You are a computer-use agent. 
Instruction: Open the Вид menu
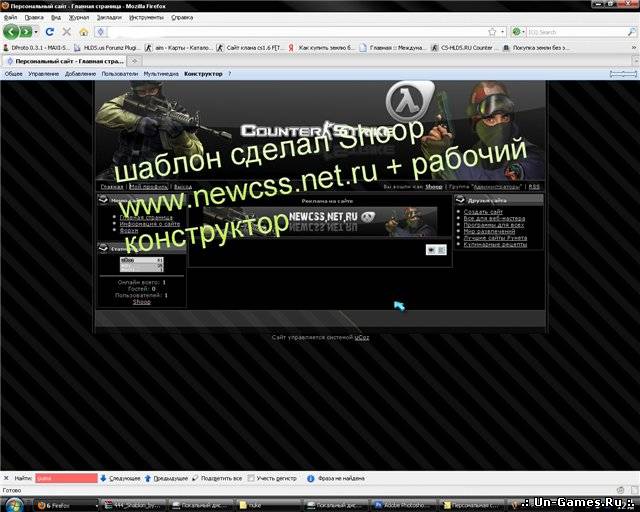[56, 18]
